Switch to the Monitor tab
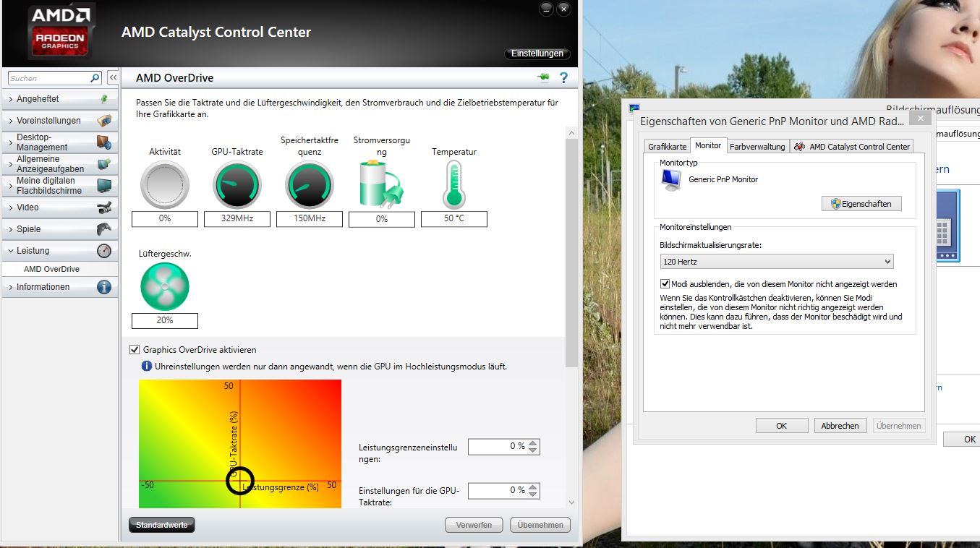Viewport: 980px width, 548px height. point(708,145)
